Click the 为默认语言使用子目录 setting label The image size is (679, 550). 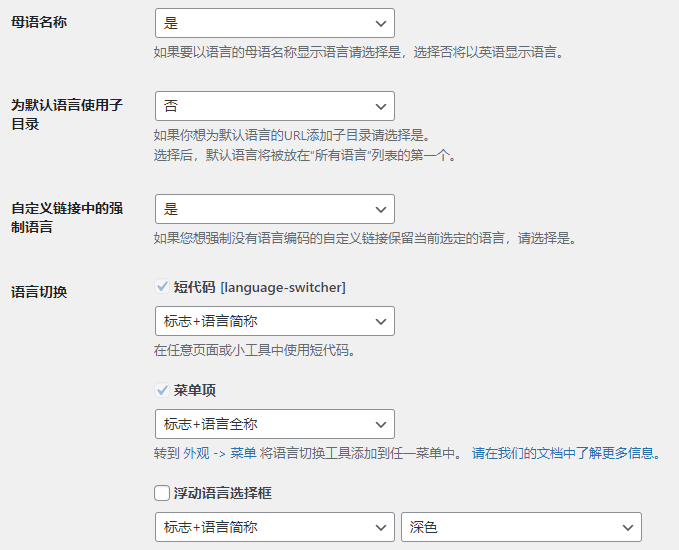(67, 114)
